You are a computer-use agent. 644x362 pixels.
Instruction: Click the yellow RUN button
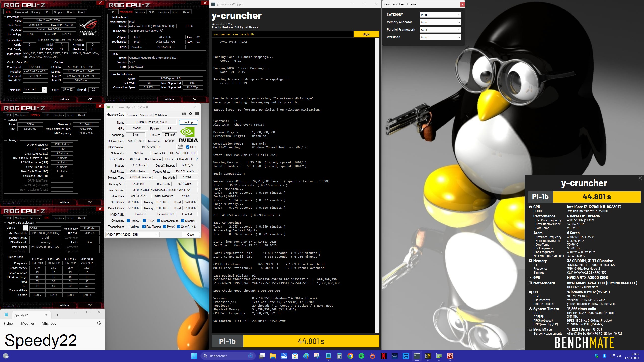pyautogui.click(x=366, y=34)
